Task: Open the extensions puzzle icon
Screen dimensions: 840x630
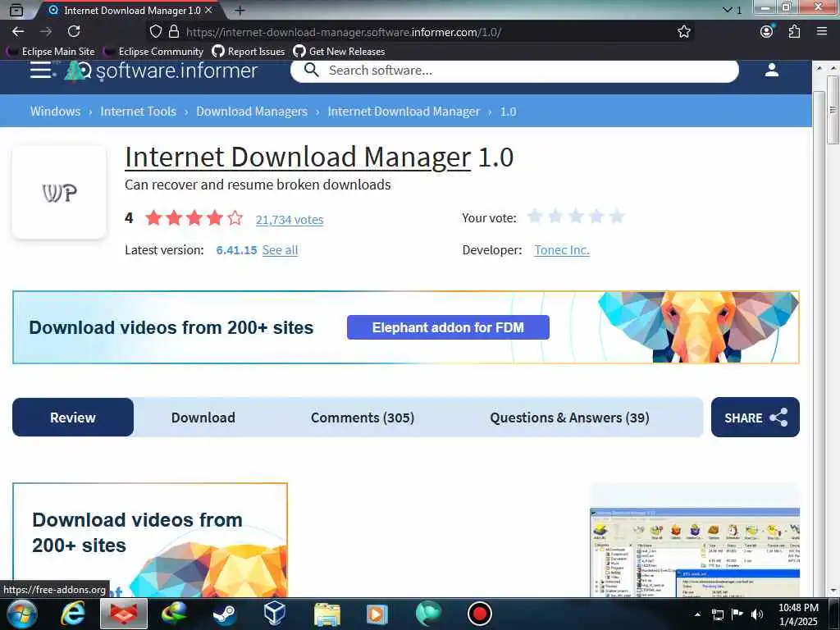Action: tap(794, 32)
